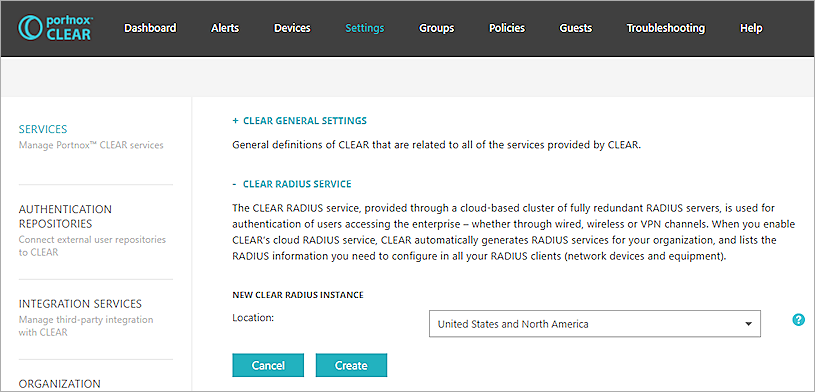The width and height of the screenshot is (815, 392).
Task: Go to the Alerts page
Action: pos(225,28)
